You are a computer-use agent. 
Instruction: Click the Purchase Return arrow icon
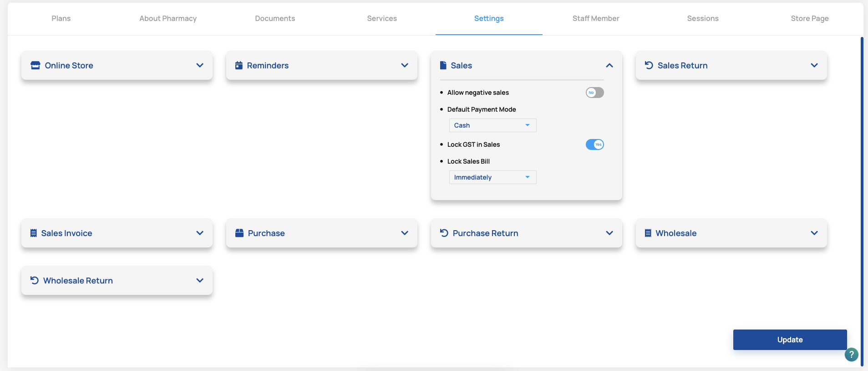coord(444,233)
